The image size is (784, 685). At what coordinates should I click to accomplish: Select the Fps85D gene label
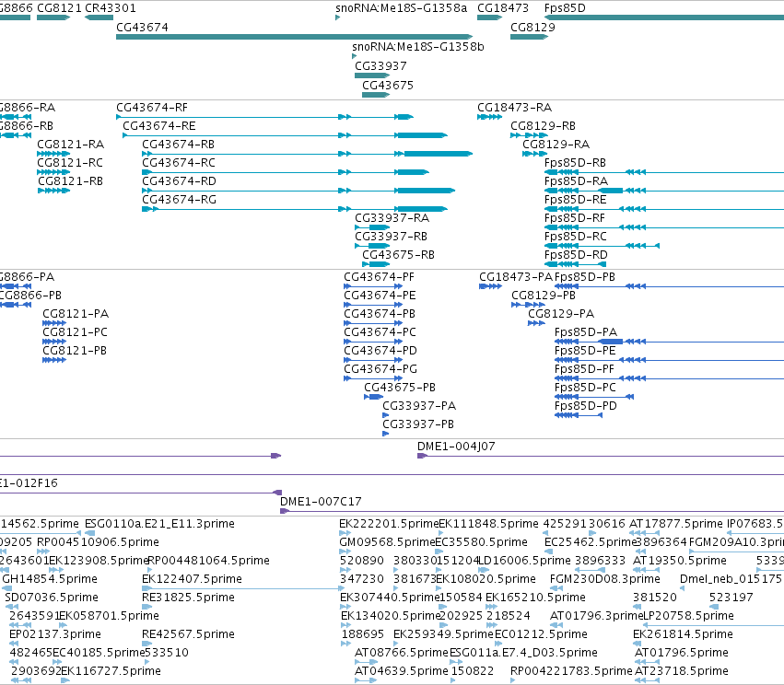pyautogui.click(x=565, y=8)
